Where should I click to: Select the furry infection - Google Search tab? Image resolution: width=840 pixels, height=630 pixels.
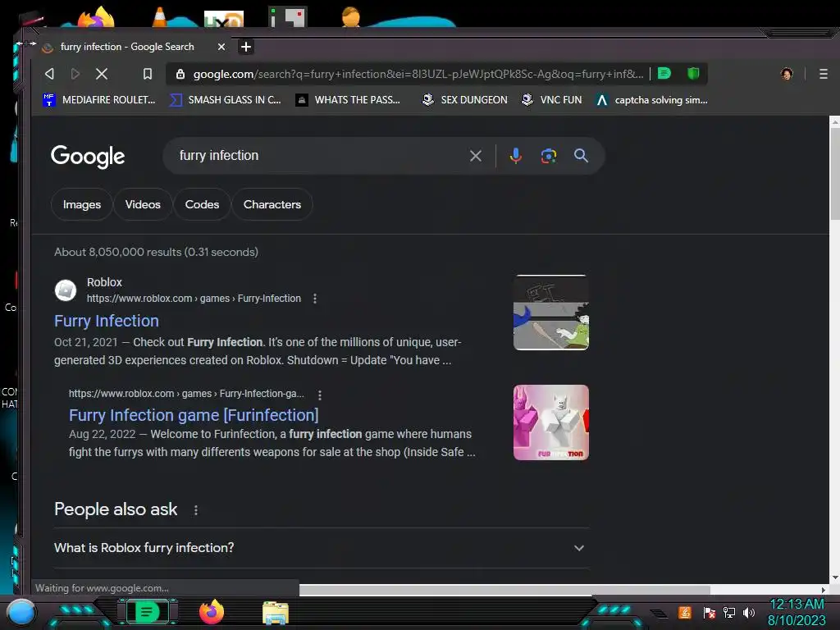[x=127, y=47]
